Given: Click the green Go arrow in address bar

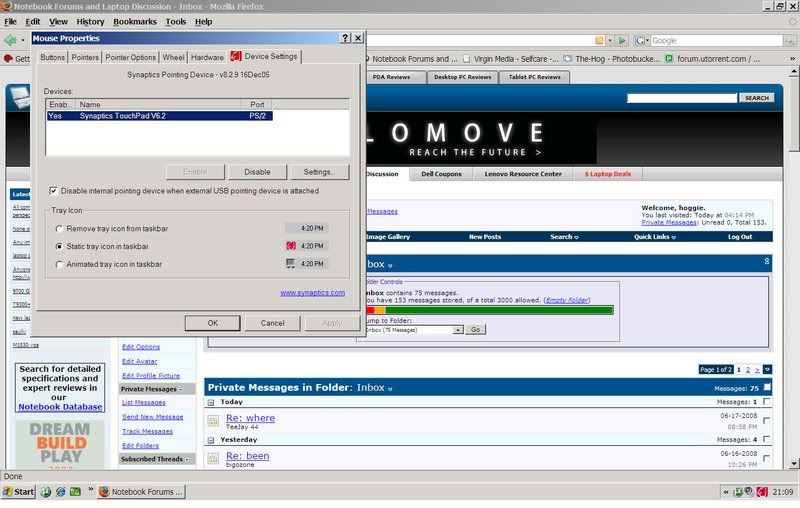Looking at the screenshot, I should [621, 40].
